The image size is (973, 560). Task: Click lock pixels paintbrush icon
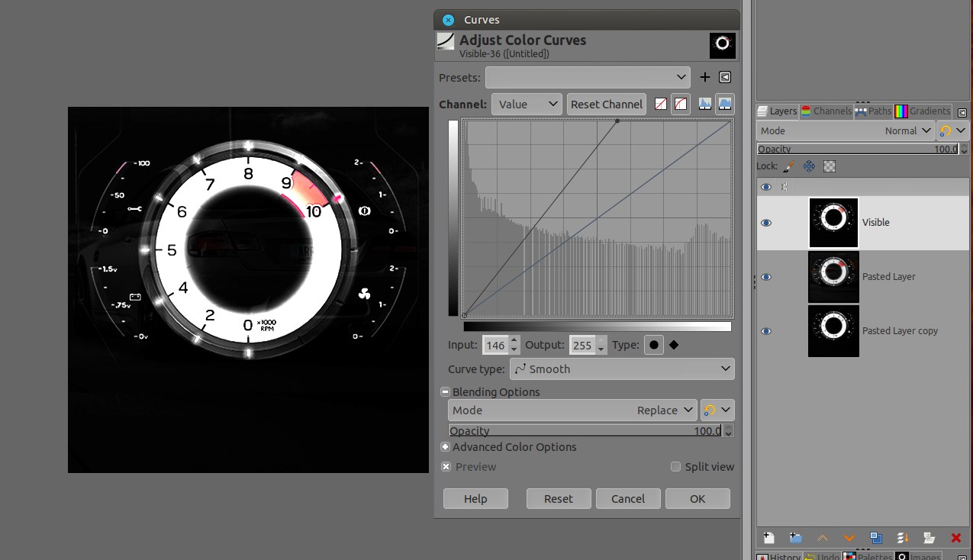click(789, 166)
